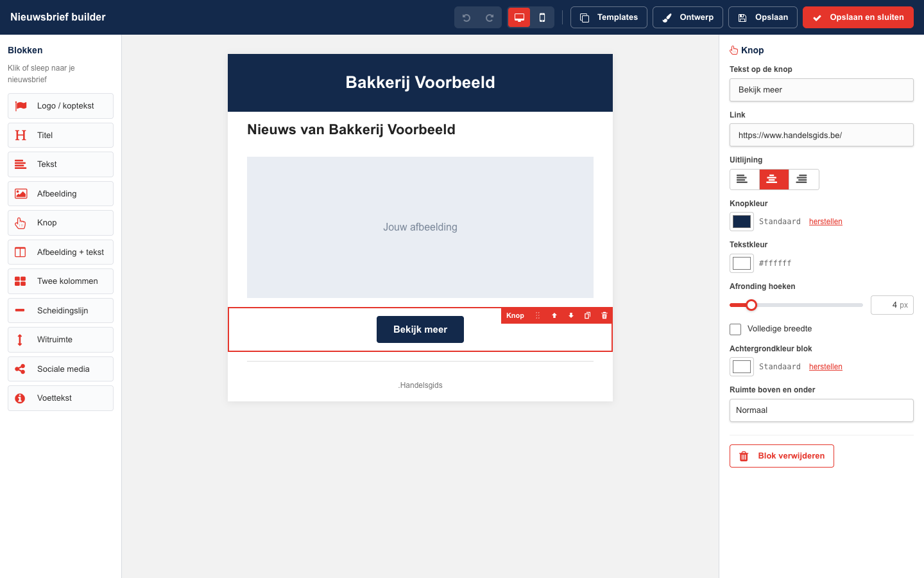Open Ruimte boven en onder dropdown

821,410
